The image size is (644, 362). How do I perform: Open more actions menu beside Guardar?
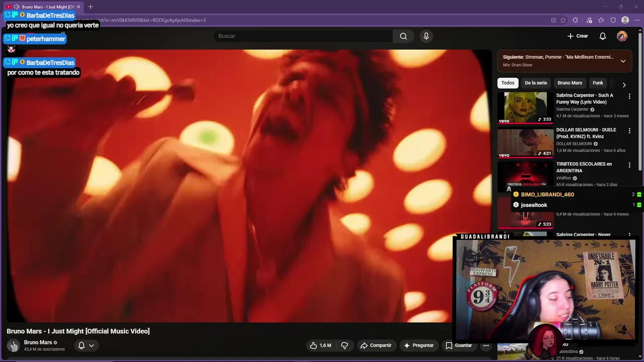[x=486, y=345]
